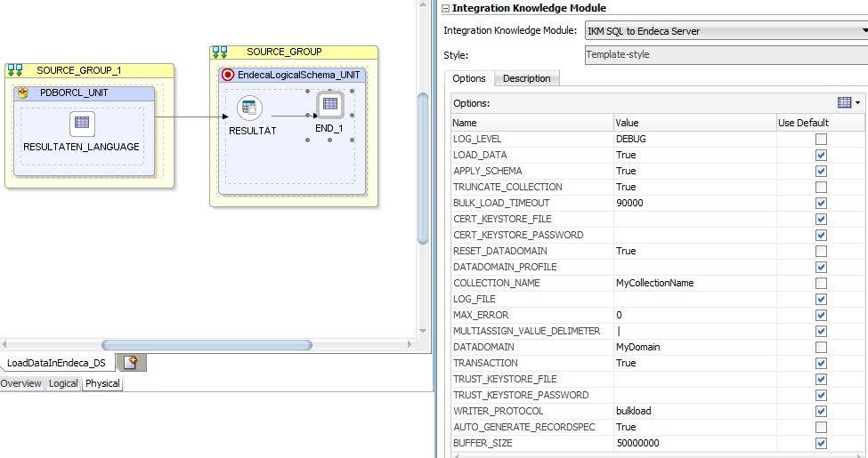Switch to the Logical tab
Image resolution: width=868 pixels, height=458 pixels.
point(63,383)
